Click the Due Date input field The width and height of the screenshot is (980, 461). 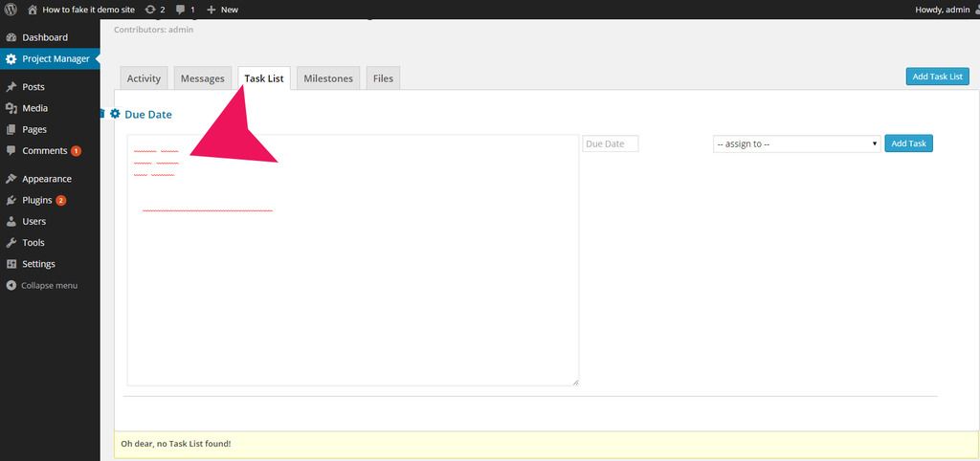610,143
